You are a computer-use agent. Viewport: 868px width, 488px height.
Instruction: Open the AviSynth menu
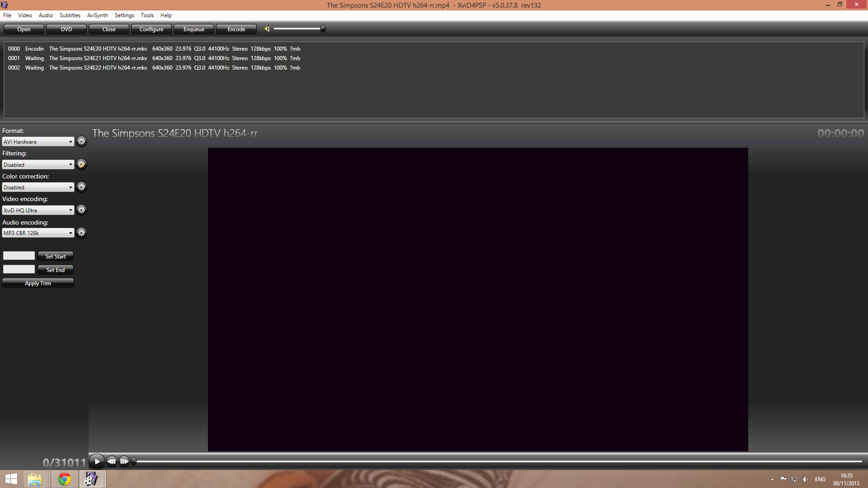pyautogui.click(x=97, y=15)
